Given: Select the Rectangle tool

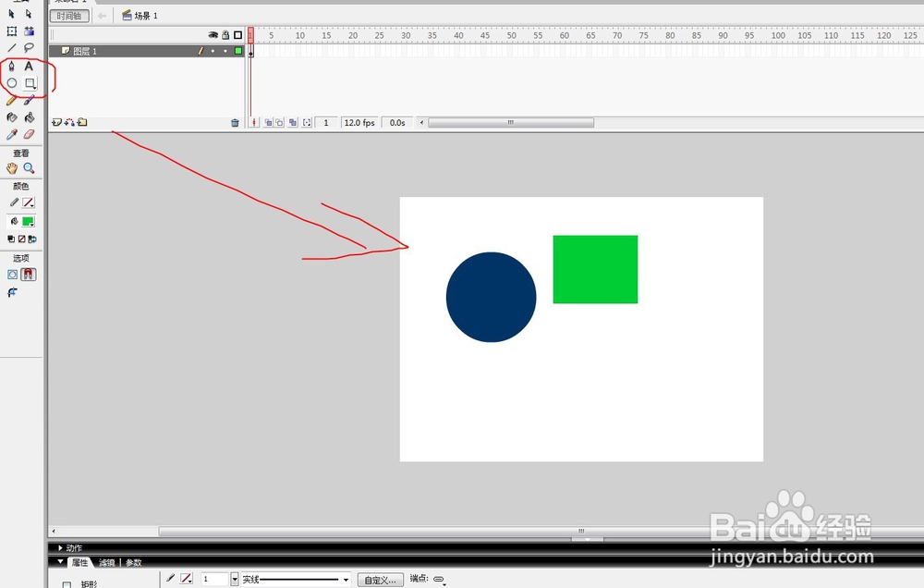Looking at the screenshot, I should point(29,83).
